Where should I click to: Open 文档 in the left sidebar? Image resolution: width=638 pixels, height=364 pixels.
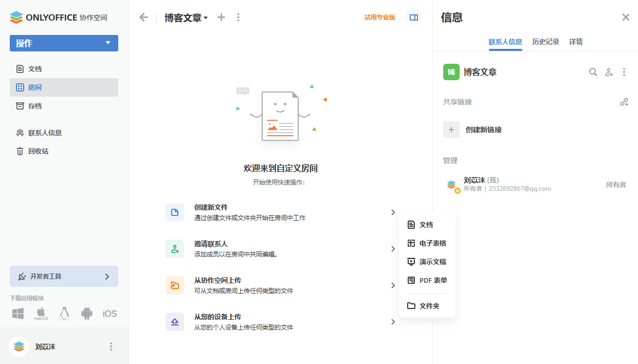pyautogui.click(x=64, y=69)
